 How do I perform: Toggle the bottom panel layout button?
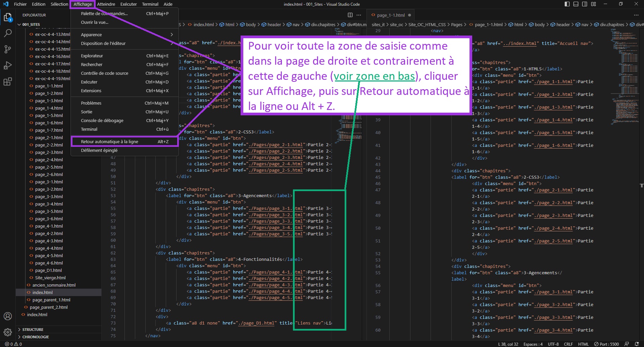click(x=576, y=4)
